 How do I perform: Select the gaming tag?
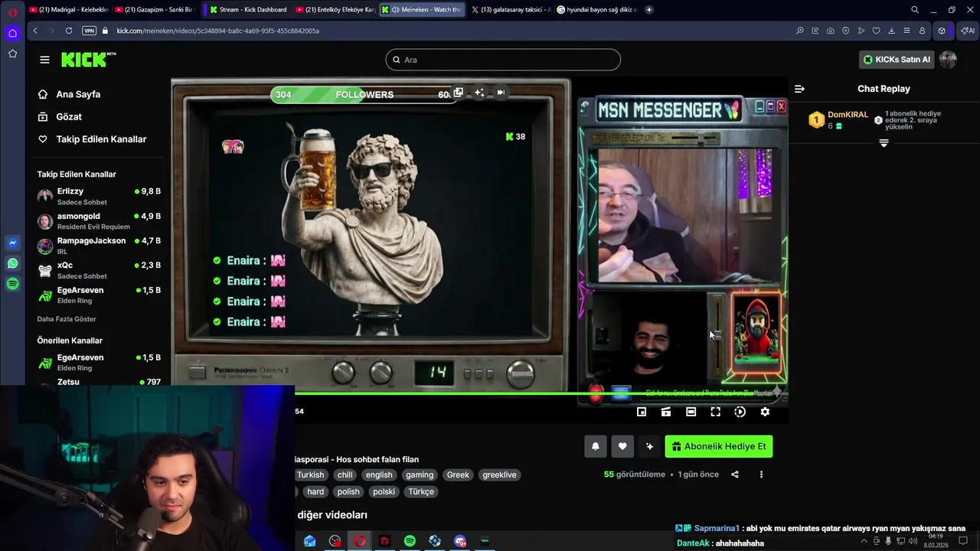pyautogui.click(x=420, y=474)
